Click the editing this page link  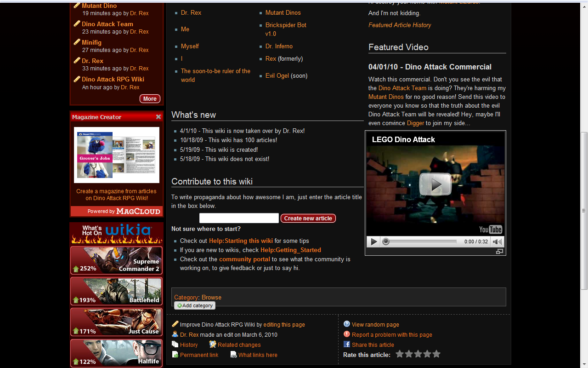tap(284, 324)
